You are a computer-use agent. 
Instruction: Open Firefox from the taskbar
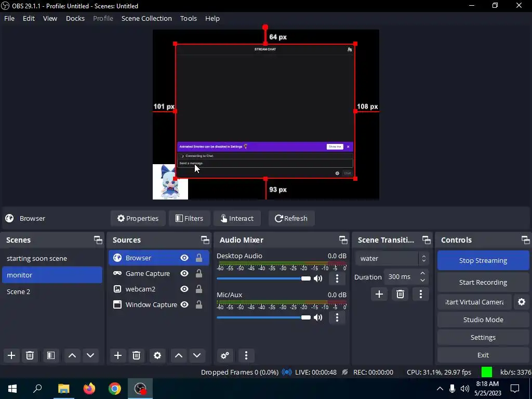point(89,389)
